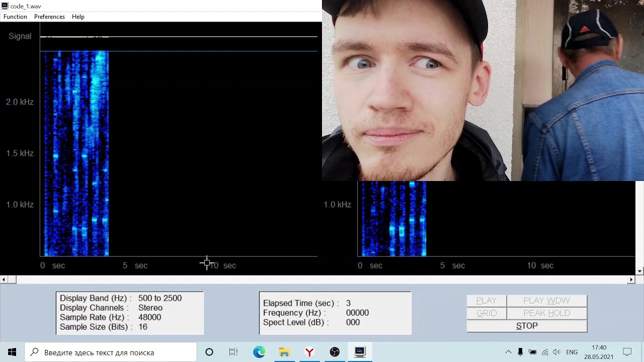The width and height of the screenshot is (644, 362).
Task: Click the battery tray icon
Action: pyautogui.click(x=532, y=352)
